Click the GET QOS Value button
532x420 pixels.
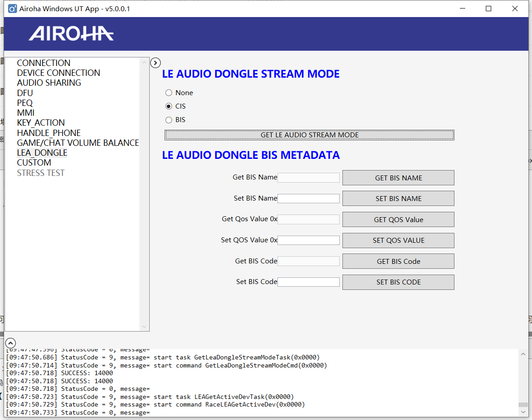(x=398, y=219)
